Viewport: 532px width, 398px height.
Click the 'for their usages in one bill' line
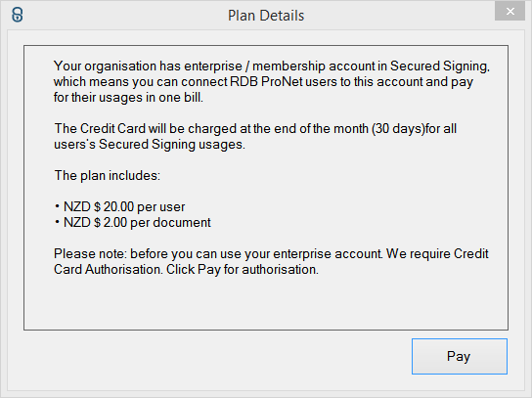[x=128, y=98]
